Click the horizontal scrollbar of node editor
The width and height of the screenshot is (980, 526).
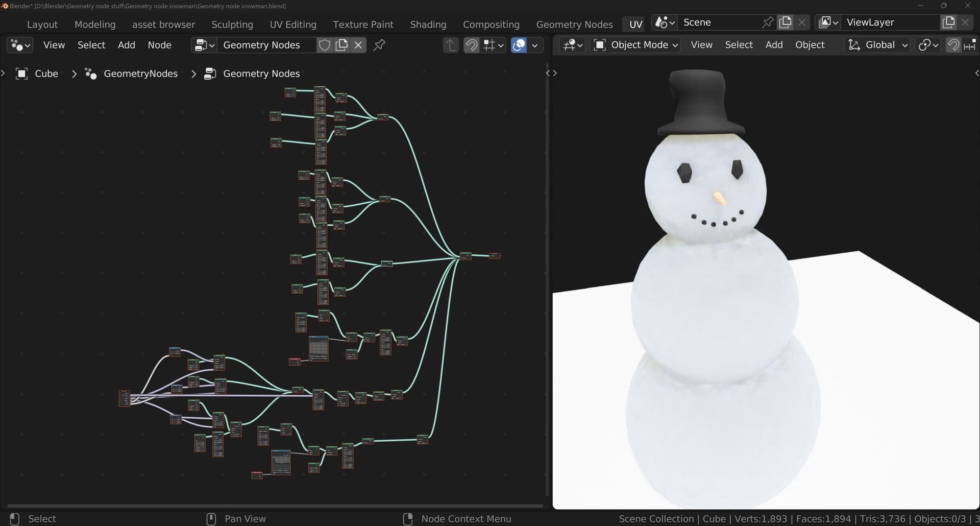pos(275,506)
